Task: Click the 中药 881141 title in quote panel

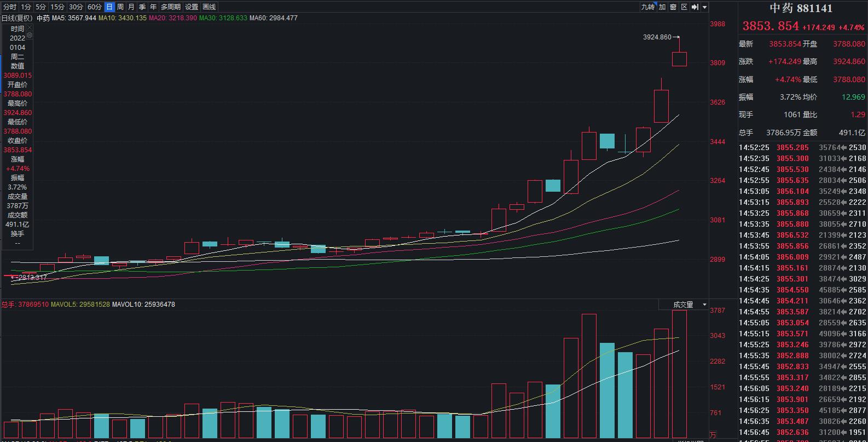Action: pyautogui.click(x=801, y=8)
